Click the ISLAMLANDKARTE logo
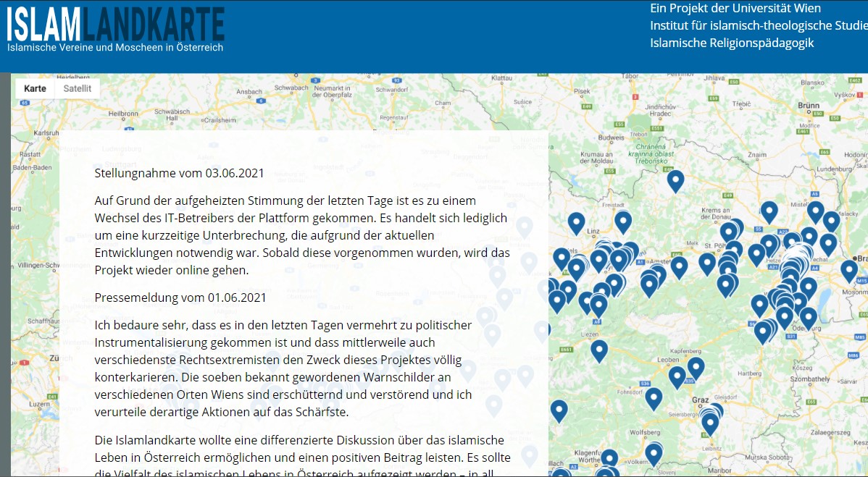 (x=116, y=26)
